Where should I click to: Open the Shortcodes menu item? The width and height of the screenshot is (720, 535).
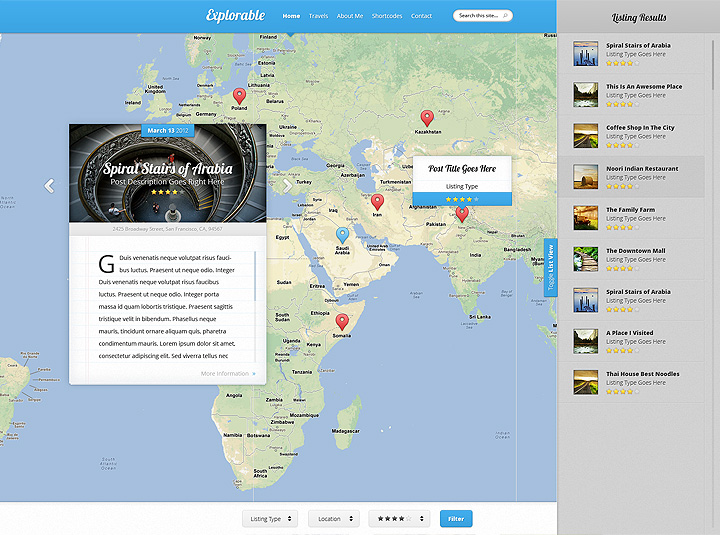tap(387, 16)
